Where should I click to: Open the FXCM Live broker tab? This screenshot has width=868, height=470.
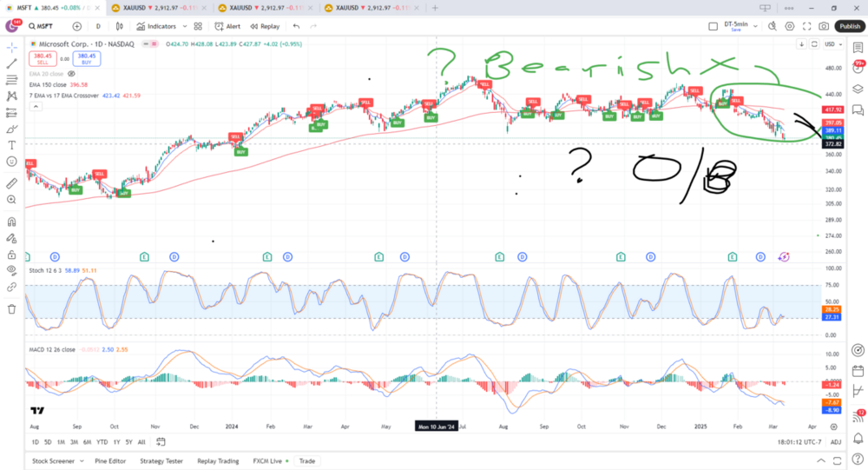(270, 461)
